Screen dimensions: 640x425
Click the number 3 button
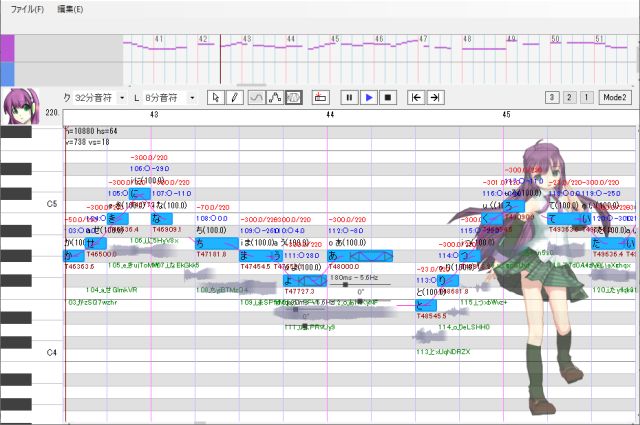point(552,97)
